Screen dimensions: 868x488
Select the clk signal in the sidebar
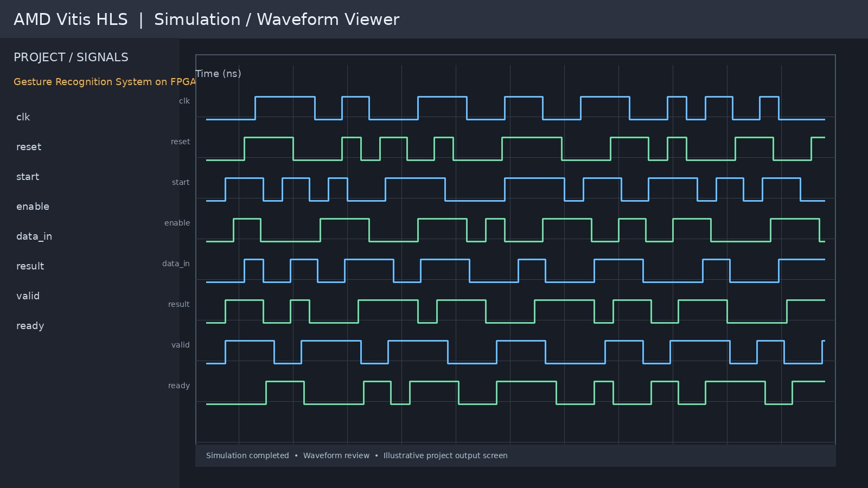23,117
